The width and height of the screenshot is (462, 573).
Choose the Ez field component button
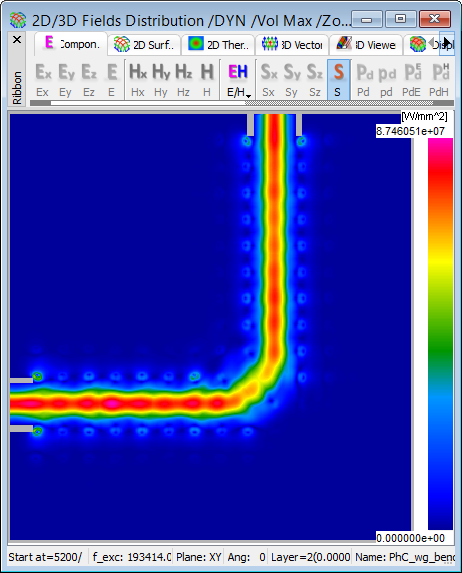(x=89, y=80)
